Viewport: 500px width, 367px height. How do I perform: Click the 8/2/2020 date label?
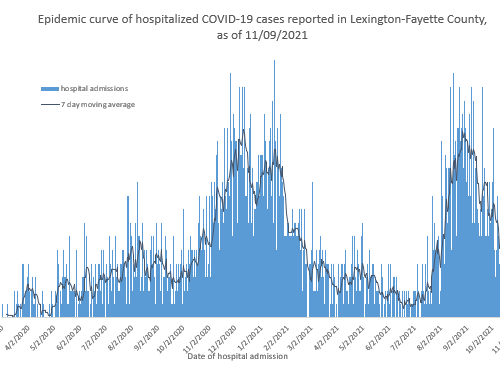[120, 338]
